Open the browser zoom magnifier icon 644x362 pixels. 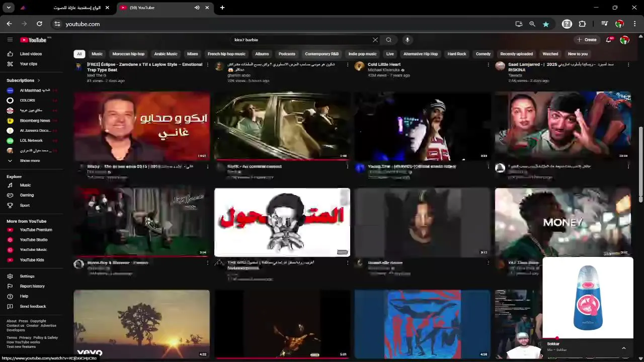coord(532,24)
